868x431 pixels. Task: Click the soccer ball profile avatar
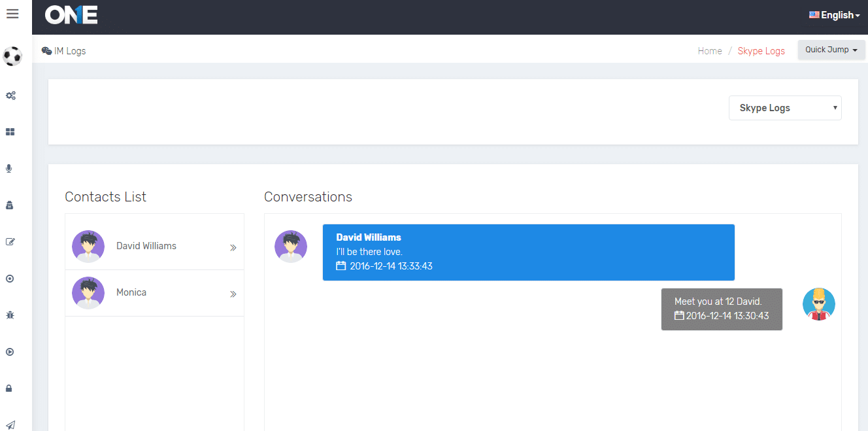click(12, 56)
